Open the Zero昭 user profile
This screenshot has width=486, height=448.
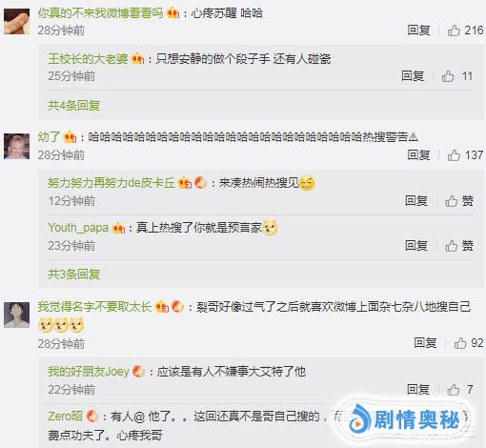[x=65, y=416]
